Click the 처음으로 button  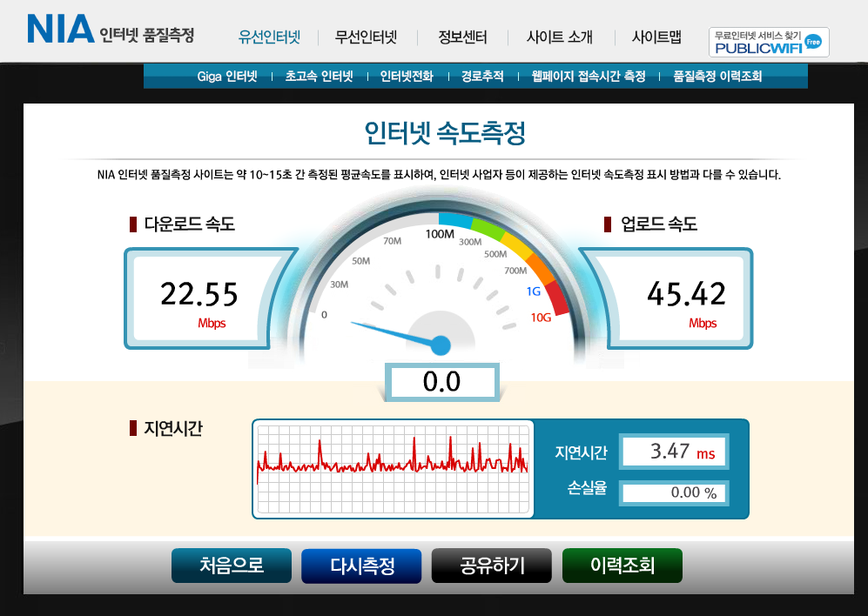tap(232, 566)
